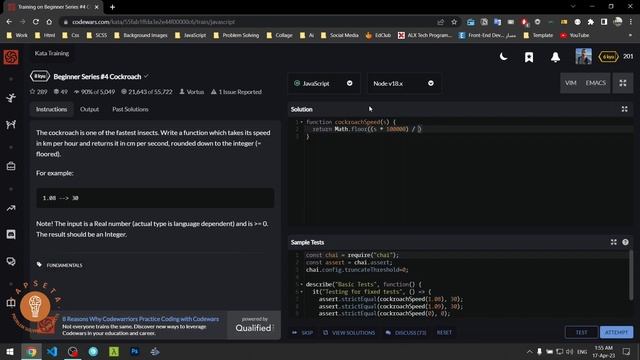Open the Codewars home logo
The width and height of the screenshot is (640, 360).
coord(11,57)
